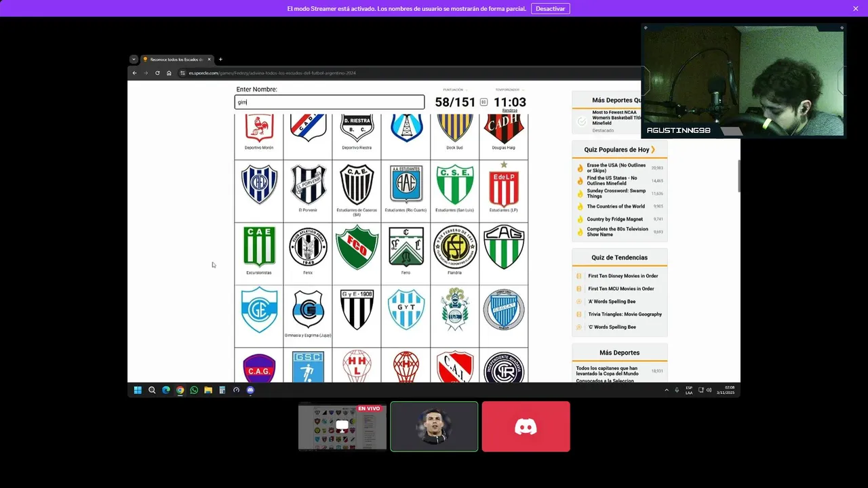Open Calculator from taskbar
The image size is (868, 488).
222,390
